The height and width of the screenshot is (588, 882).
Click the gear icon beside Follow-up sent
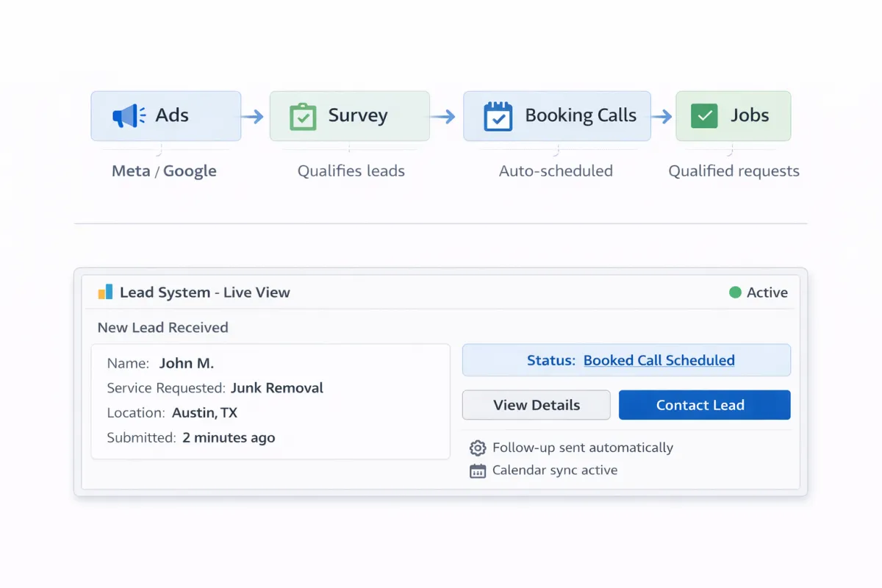point(478,448)
